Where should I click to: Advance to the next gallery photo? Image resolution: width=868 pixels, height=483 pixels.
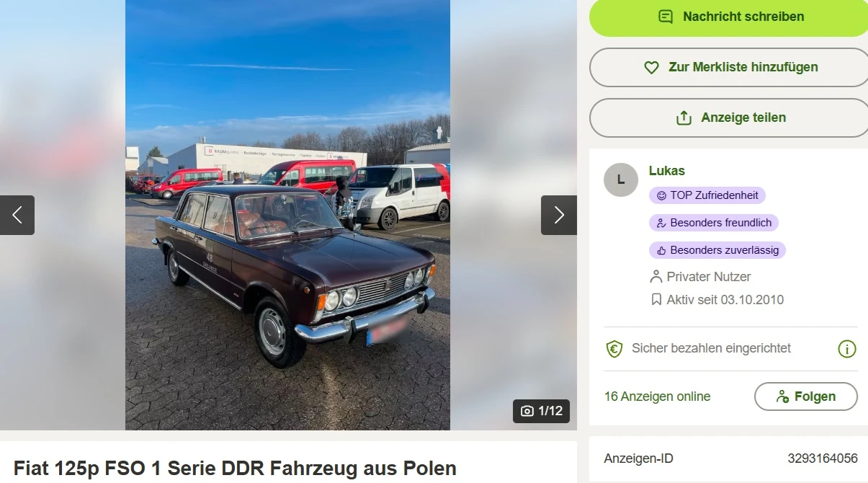pyautogui.click(x=559, y=215)
